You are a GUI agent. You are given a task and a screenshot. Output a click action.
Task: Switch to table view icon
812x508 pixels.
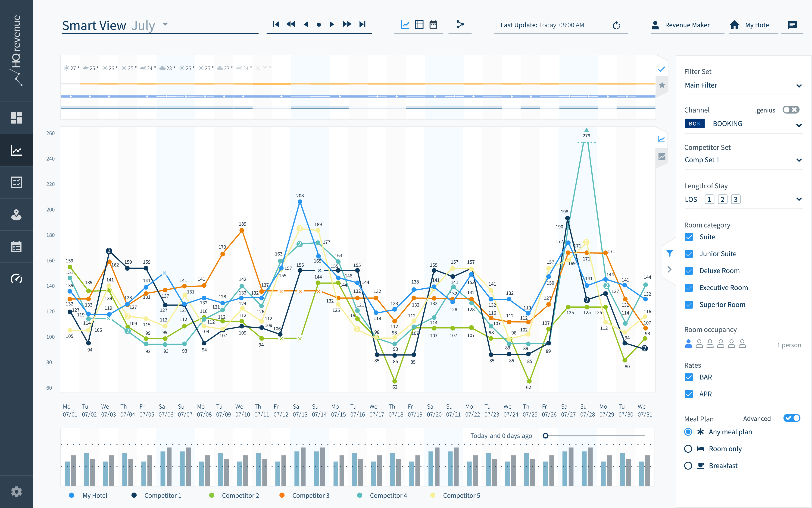[419, 25]
